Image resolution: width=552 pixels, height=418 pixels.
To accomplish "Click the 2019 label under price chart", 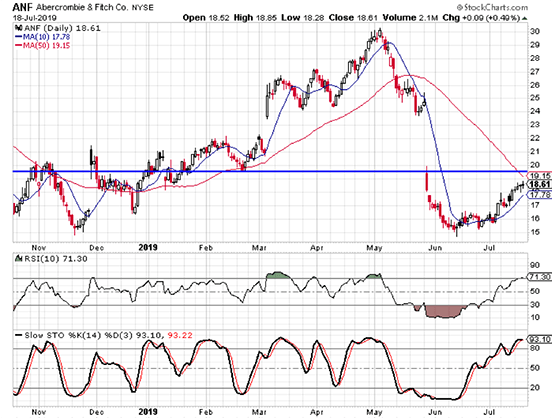I will [x=148, y=247].
